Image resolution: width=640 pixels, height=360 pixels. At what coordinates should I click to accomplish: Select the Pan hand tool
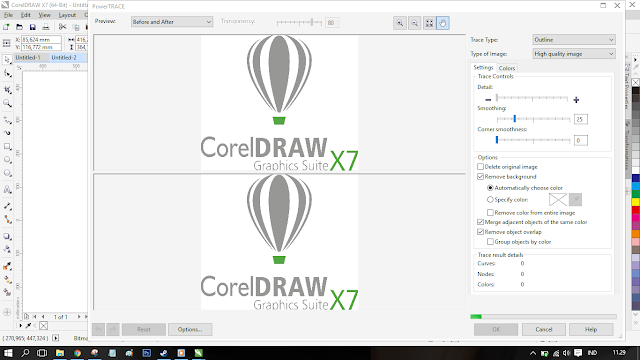click(x=443, y=23)
